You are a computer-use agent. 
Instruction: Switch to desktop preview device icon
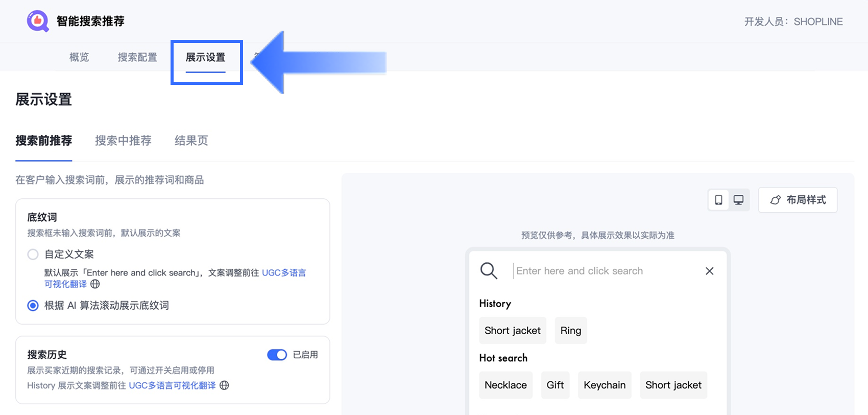pyautogui.click(x=738, y=200)
